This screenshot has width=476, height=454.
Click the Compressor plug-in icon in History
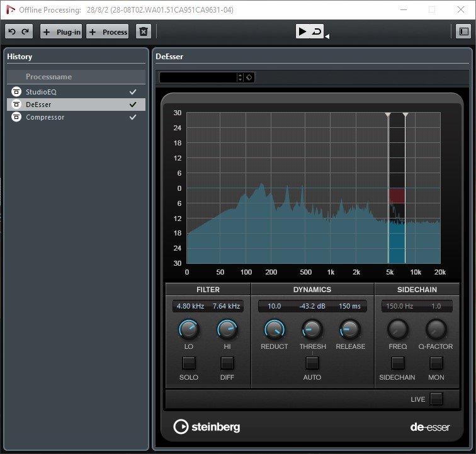tap(16, 117)
